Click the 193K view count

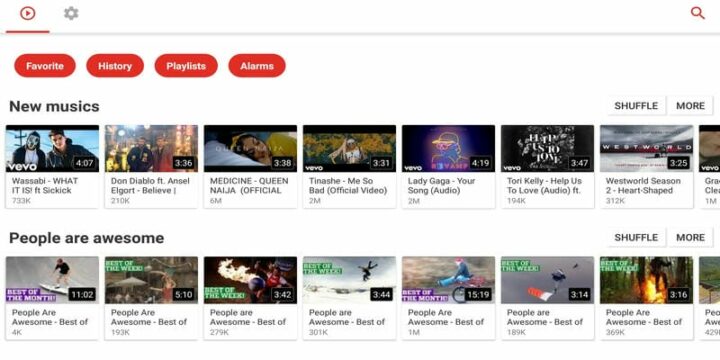[120, 332]
